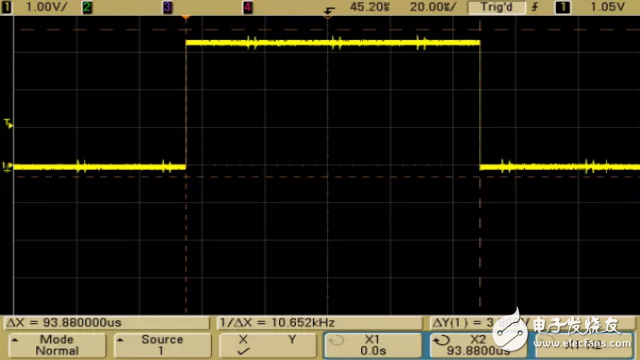Click the Trig'd status indicator
The height and width of the screenshot is (360, 640).
[x=496, y=7]
